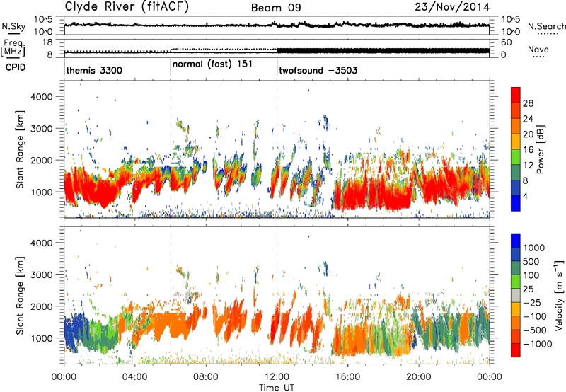Click the velocity panel 'Slant Range [km]' label
This screenshot has height=392, width=566.
[x=20, y=295]
